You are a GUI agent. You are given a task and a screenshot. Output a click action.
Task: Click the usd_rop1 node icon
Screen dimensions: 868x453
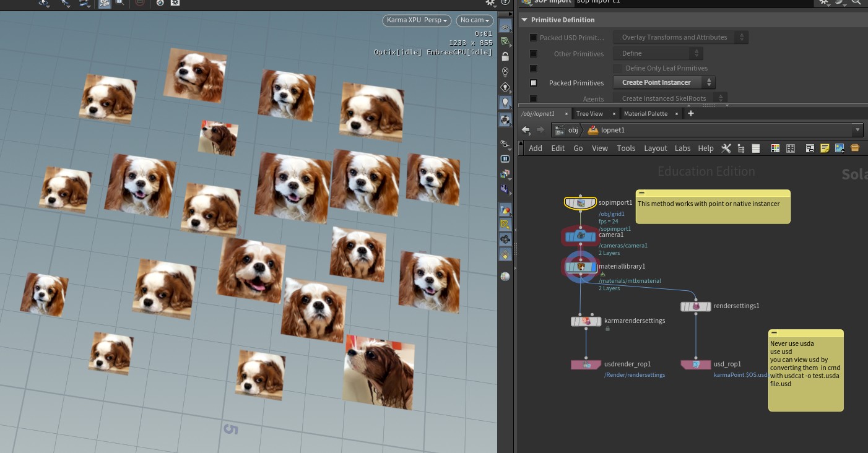696,365
